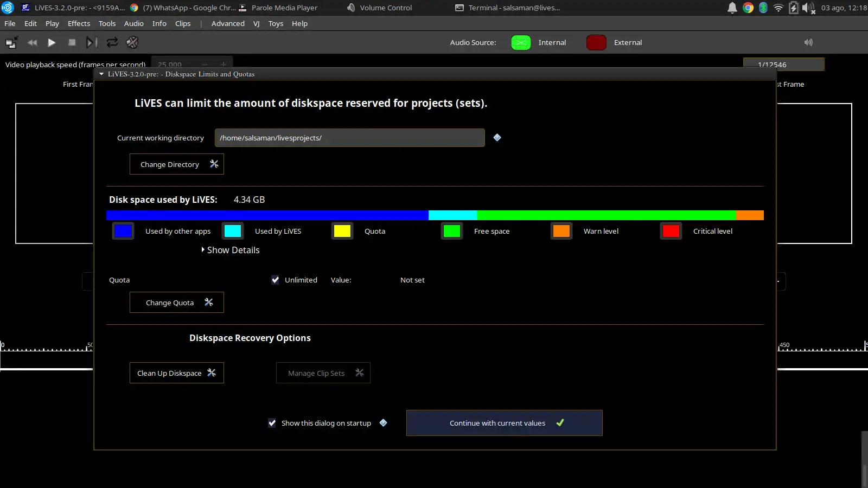Image resolution: width=868 pixels, height=488 pixels.
Task: Open the Toys menu
Action: [x=276, y=23]
